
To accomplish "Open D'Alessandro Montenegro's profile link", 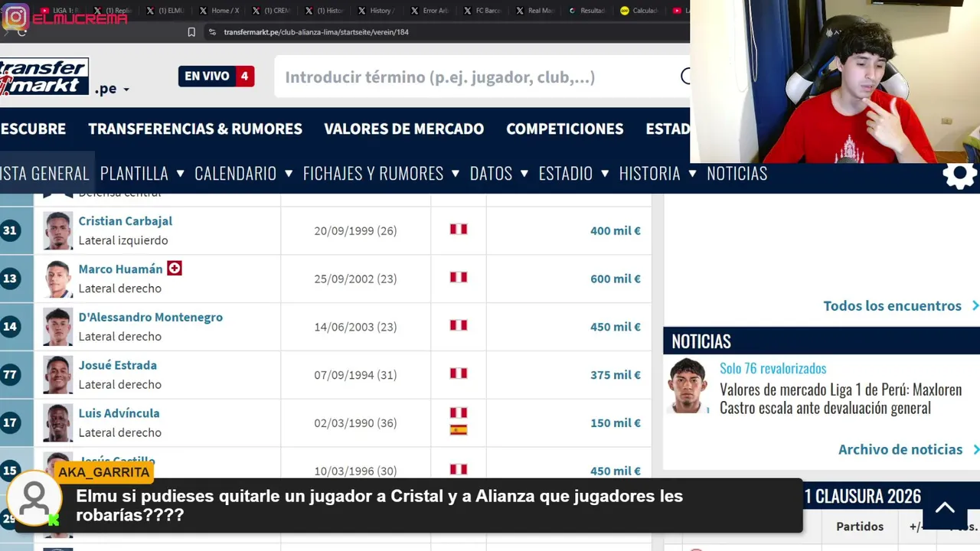I will [151, 318].
